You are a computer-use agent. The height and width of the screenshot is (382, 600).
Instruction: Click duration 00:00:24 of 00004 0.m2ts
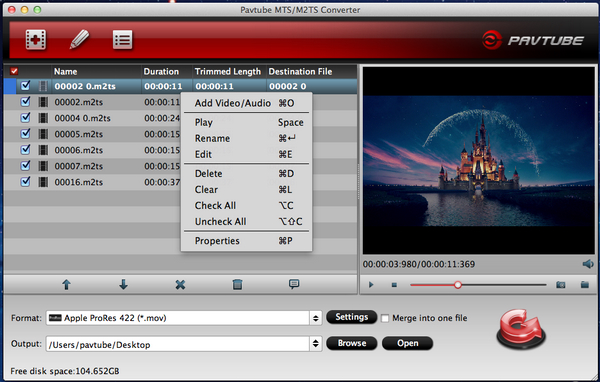pos(162,118)
